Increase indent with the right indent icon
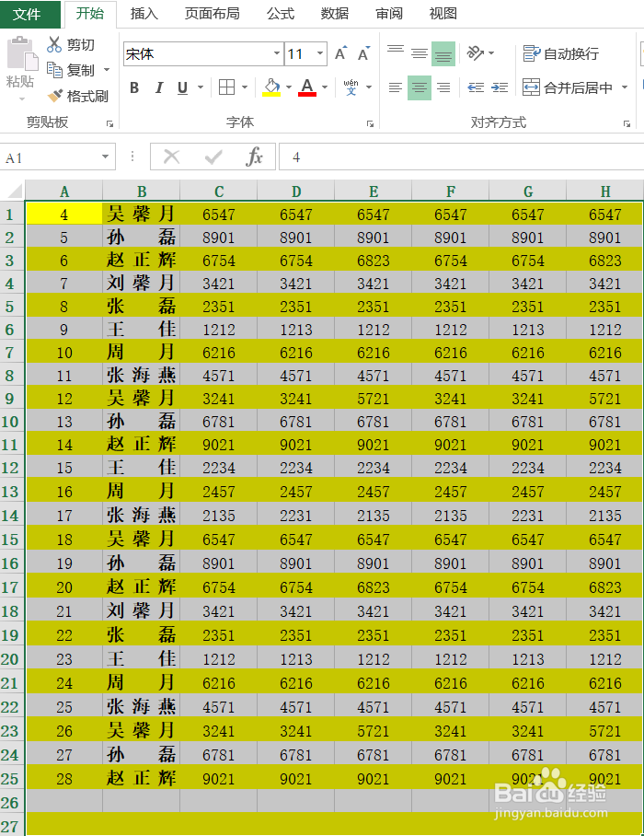Image resolution: width=644 pixels, height=836 pixels. (500, 87)
